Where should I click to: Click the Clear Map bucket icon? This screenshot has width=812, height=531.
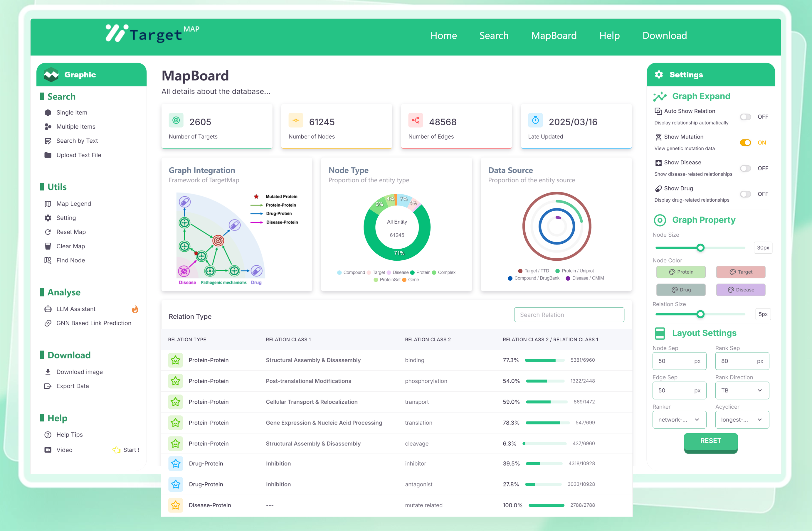coord(48,246)
